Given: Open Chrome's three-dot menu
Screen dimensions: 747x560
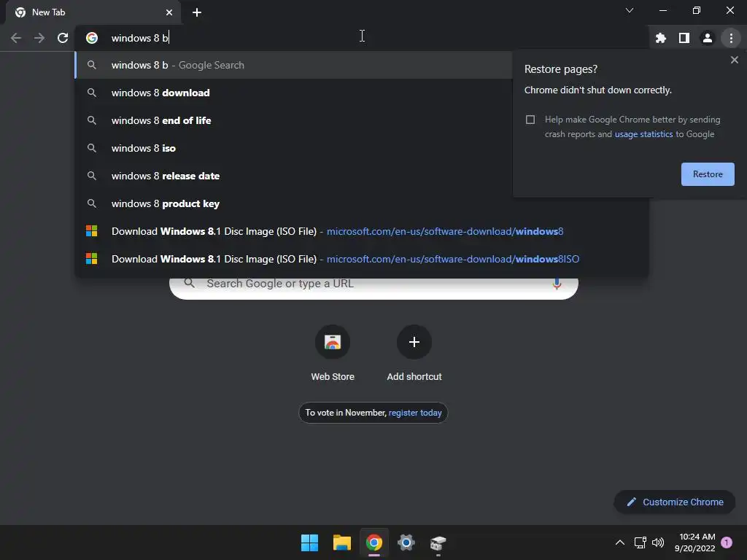Looking at the screenshot, I should point(731,38).
